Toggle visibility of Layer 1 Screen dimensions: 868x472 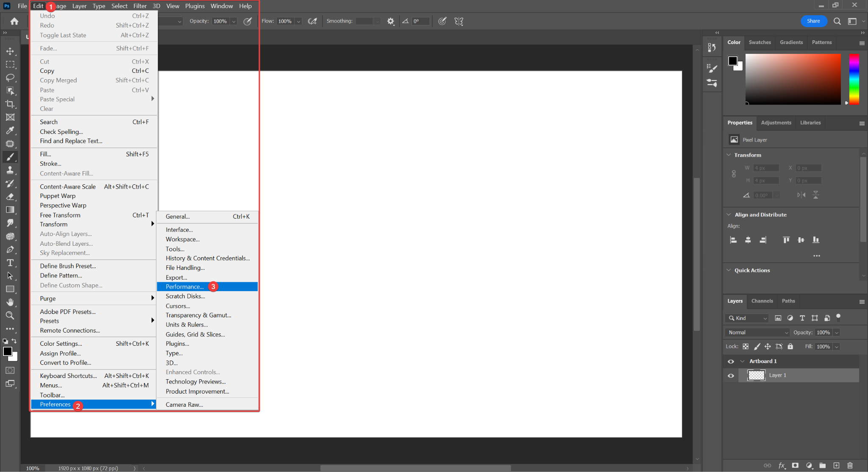coord(731,375)
